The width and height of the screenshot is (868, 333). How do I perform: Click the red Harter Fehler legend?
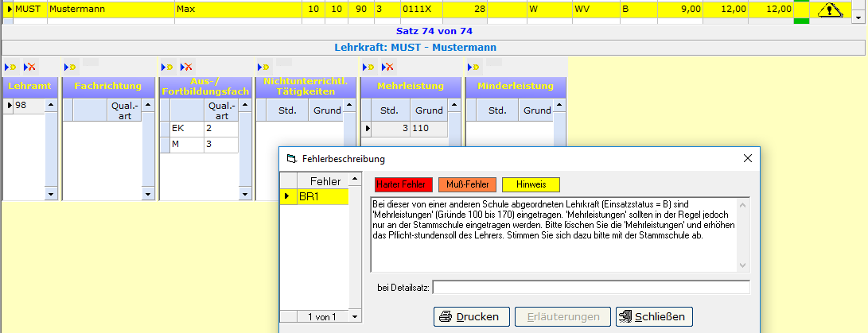[403, 184]
